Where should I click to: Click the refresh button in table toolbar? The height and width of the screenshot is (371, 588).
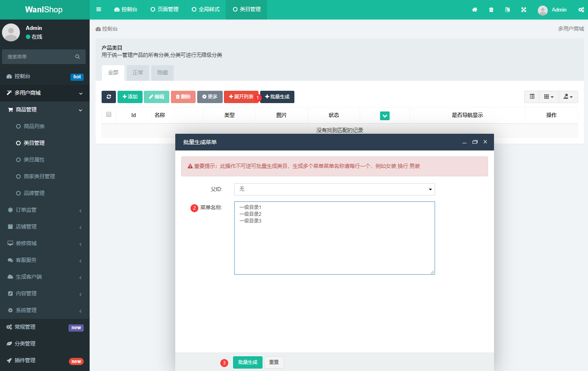click(109, 97)
